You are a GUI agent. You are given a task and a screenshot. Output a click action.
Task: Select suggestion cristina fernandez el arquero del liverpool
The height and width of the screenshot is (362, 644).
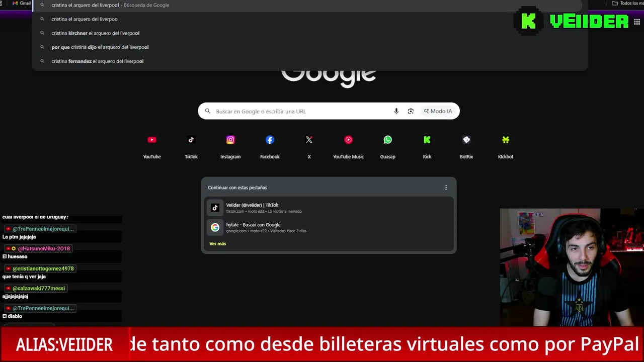pos(310,61)
